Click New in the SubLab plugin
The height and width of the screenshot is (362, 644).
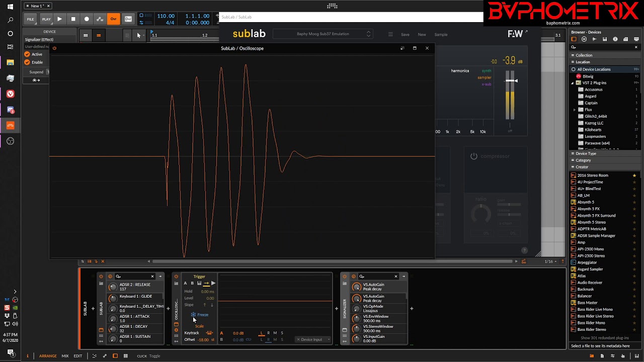pyautogui.click(x=422, y=35)
